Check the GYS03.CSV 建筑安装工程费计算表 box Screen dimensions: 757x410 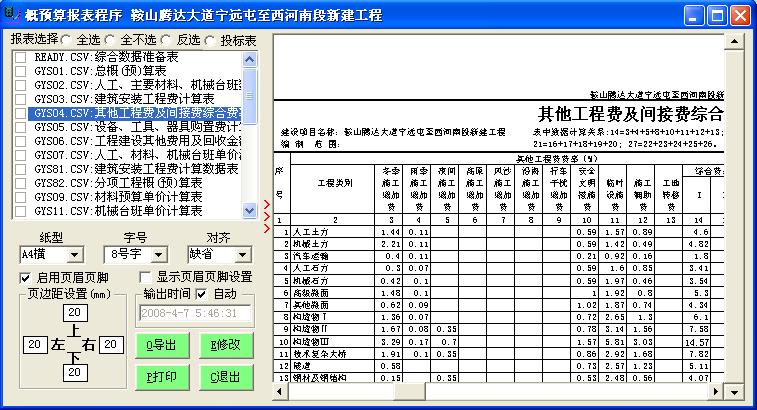[x=20, y=99]
